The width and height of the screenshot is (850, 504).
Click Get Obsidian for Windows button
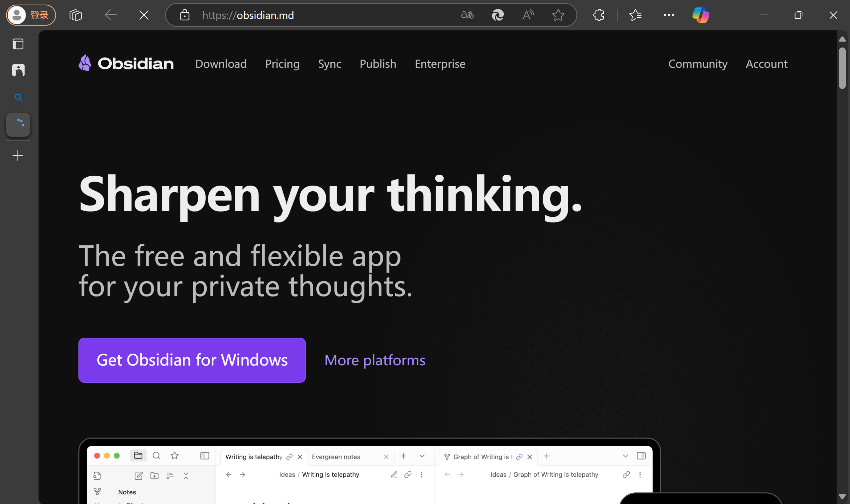192,360
